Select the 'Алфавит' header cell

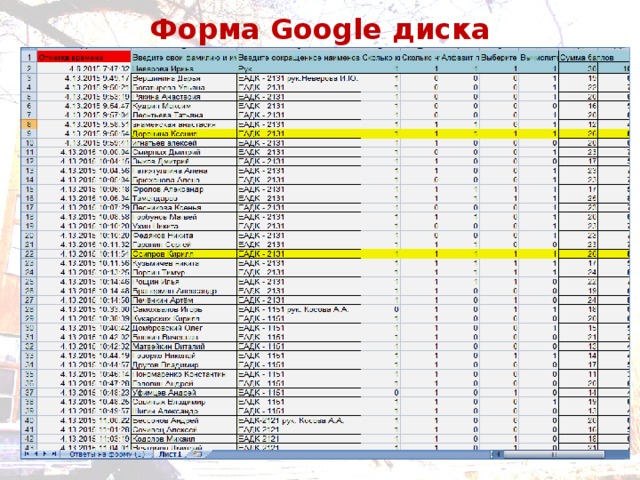point(460,57)
